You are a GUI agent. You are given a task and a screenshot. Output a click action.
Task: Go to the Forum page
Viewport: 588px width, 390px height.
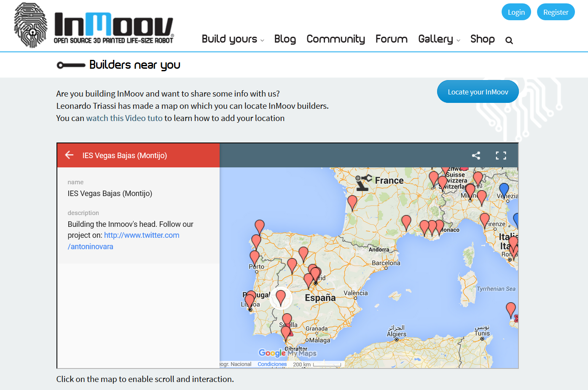coord(391,39)
